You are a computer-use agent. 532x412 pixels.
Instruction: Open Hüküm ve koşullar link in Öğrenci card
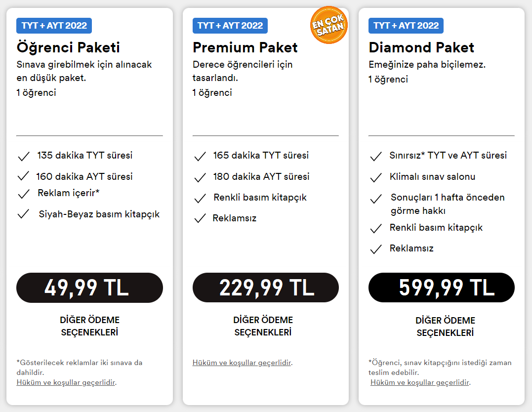66,382
